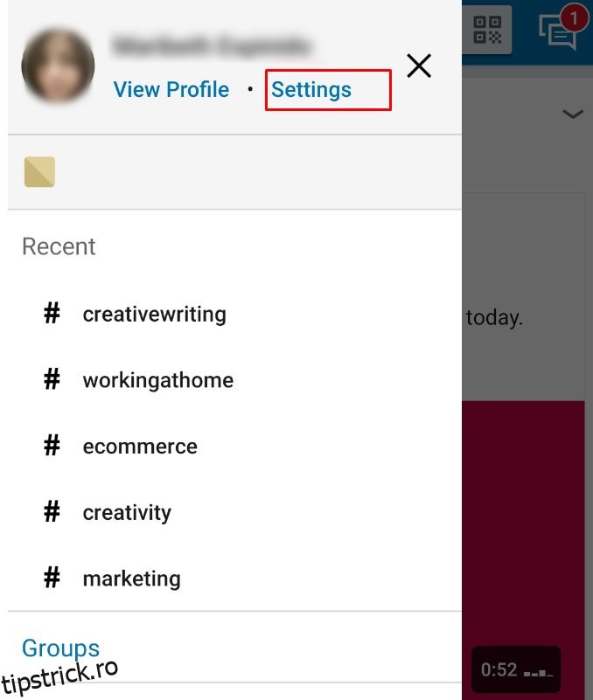Select the marketing hashtag
The height and width of the screenshot is (700, 593).
coord(131,579)
